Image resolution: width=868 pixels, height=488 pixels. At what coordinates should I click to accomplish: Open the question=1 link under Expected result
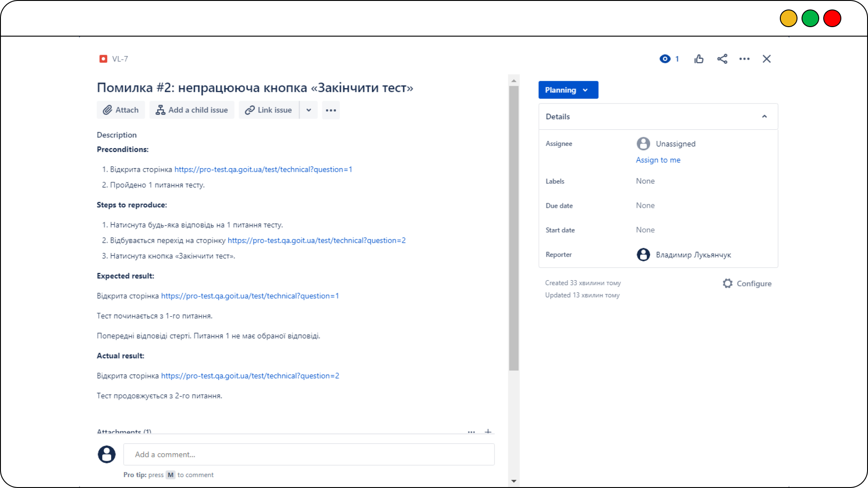(250, 296)
